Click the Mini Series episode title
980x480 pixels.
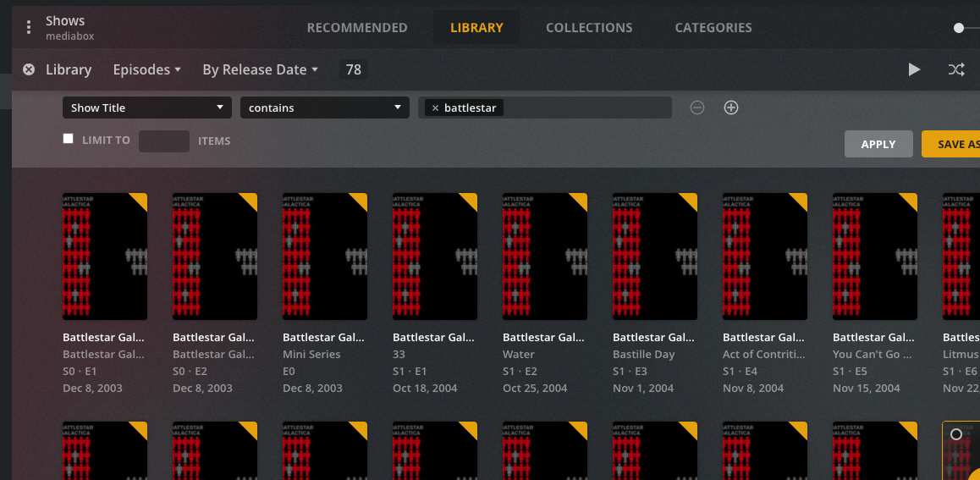(x=311, y=355)
